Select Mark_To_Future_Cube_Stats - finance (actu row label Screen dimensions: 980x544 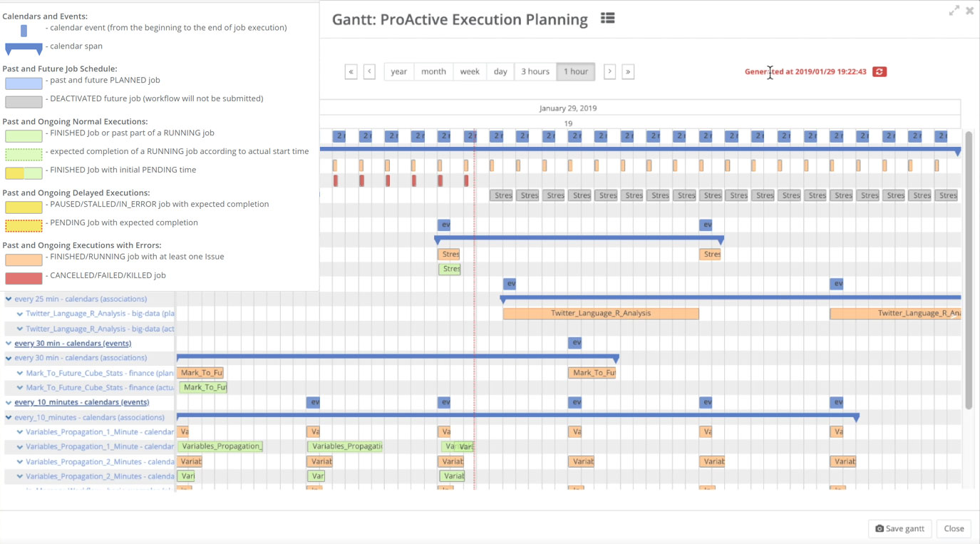(100, 388)
